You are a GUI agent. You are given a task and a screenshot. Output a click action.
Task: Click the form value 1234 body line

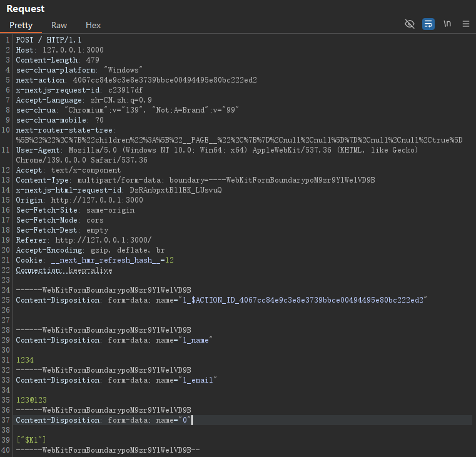25,360
